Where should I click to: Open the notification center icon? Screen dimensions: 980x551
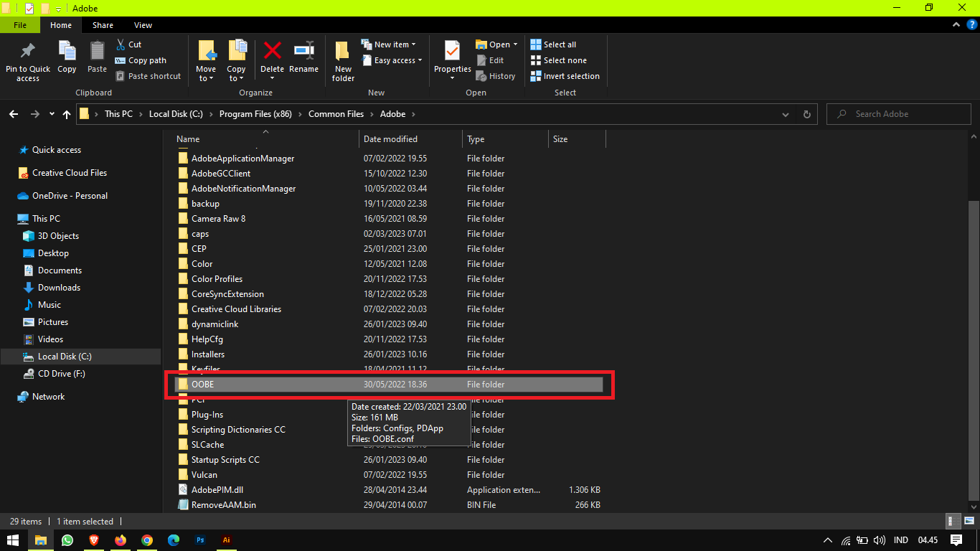[956, 540]
